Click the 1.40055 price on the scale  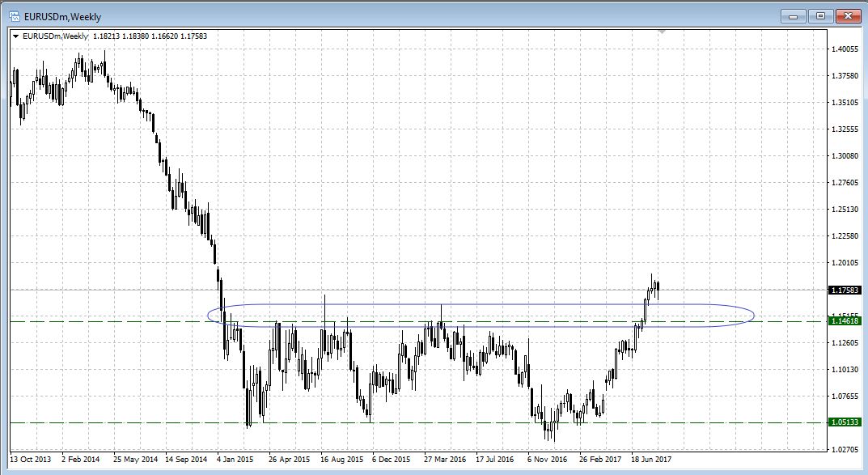[x=844, y=49]
